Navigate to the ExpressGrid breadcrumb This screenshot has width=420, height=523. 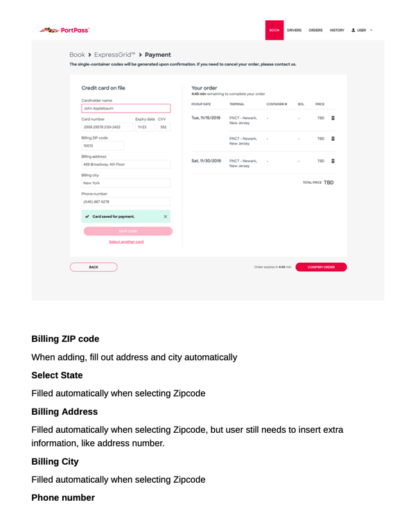(114, 55)
